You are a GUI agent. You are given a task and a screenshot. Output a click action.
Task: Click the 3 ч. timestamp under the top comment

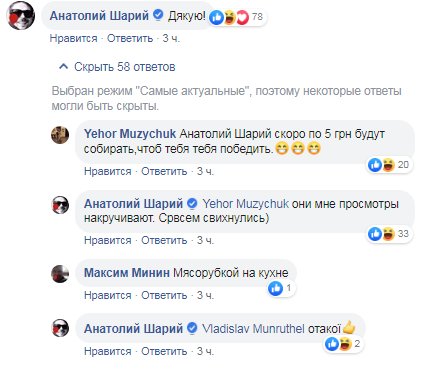click(171, 38)
